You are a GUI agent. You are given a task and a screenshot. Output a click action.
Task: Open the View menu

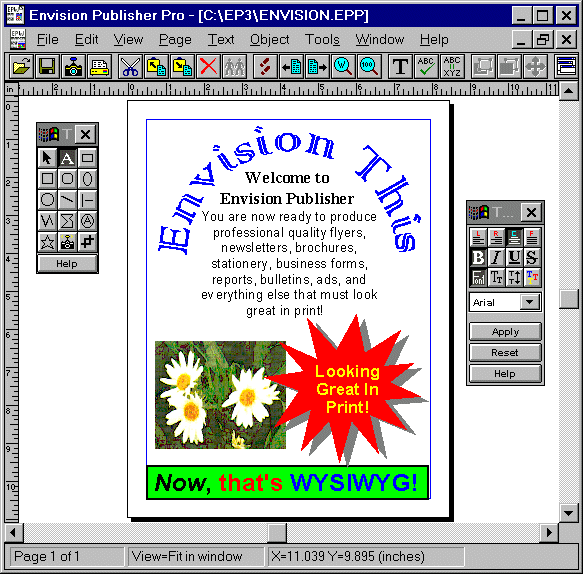(x=128, y=39)
